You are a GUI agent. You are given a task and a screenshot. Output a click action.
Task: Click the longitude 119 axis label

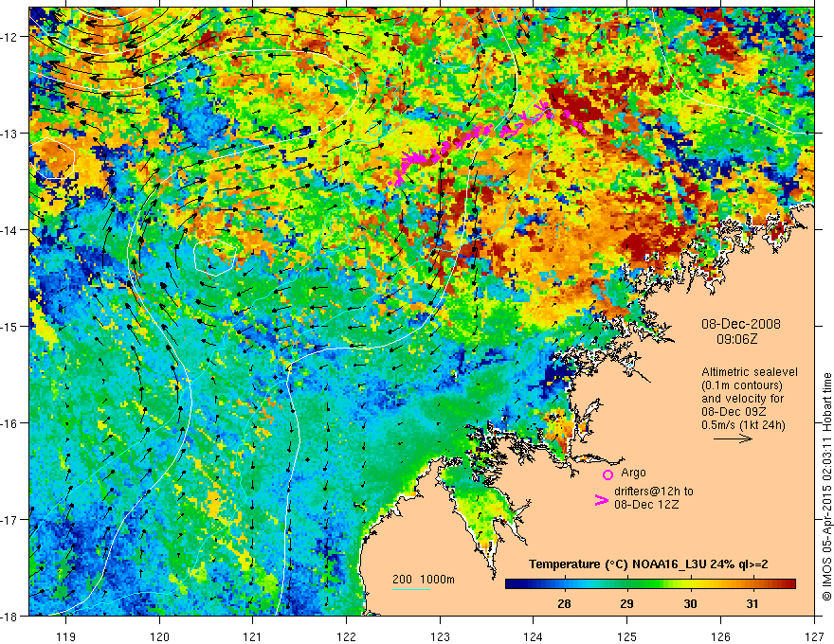66,636
